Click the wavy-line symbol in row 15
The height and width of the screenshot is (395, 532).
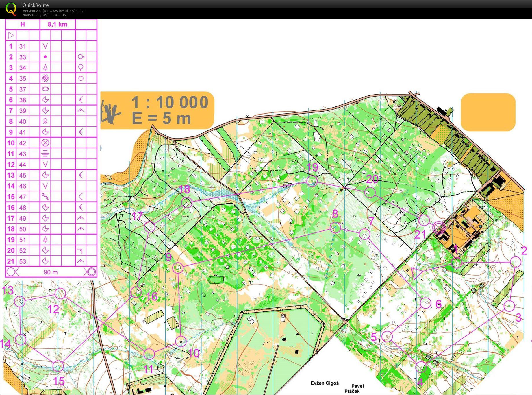[x=45, y=197]
